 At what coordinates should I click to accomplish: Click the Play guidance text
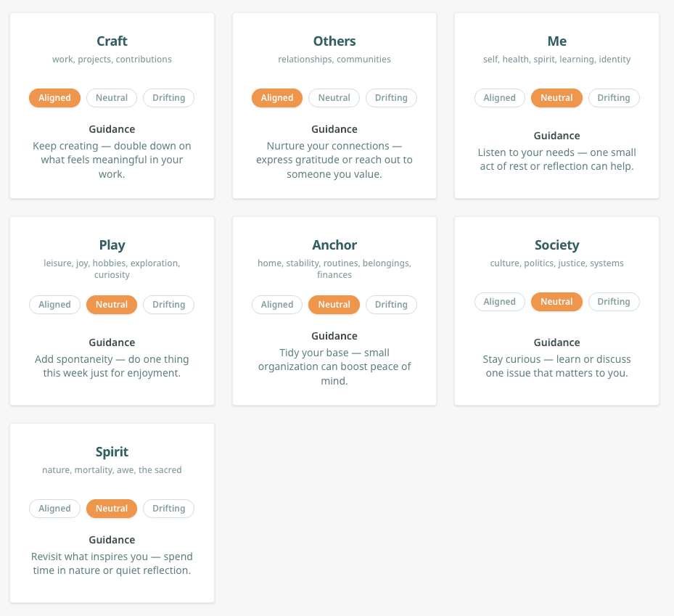(112, 366)
